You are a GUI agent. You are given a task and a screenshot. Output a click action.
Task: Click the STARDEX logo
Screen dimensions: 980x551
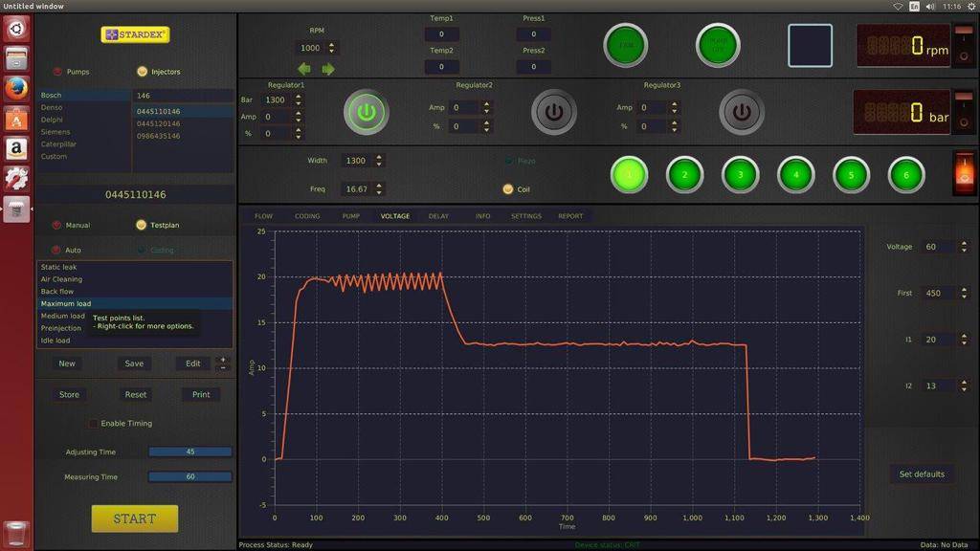click(135, 34)
